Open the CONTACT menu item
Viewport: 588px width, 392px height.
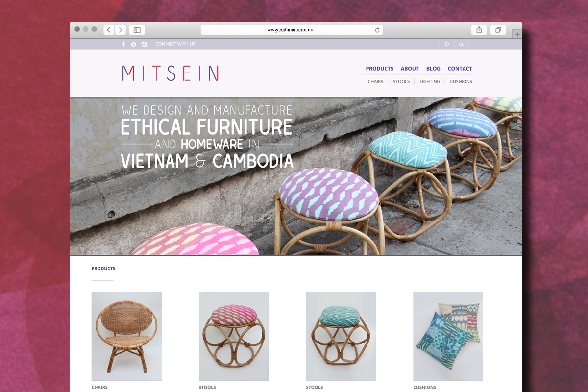(460, 69)
